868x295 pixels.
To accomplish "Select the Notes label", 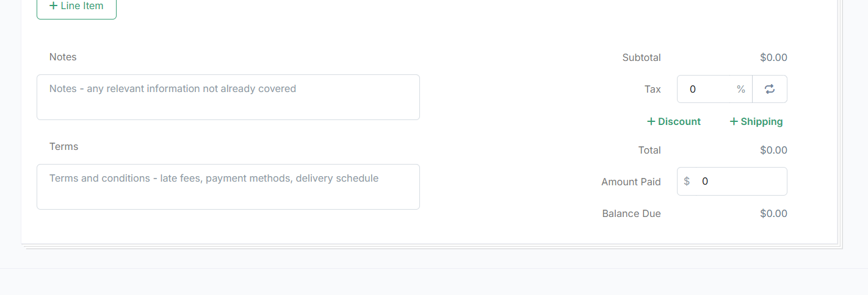I will (x=63, y=57).
